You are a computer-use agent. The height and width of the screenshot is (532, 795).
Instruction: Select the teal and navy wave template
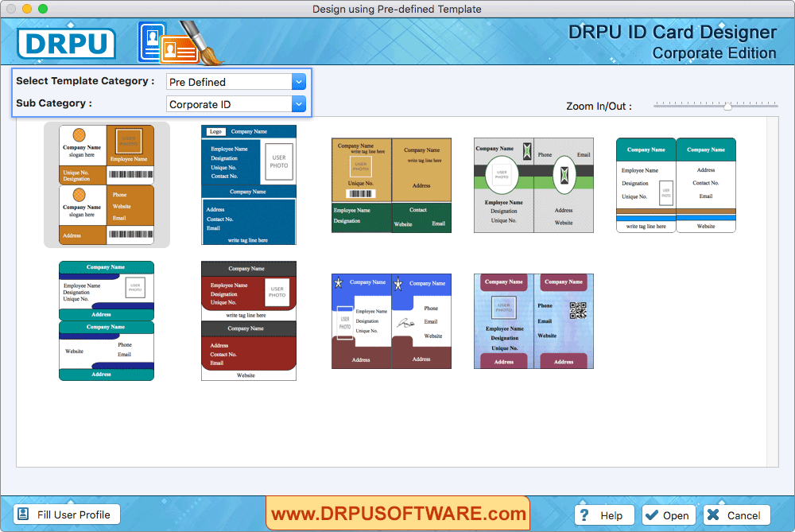click(107, 320)
